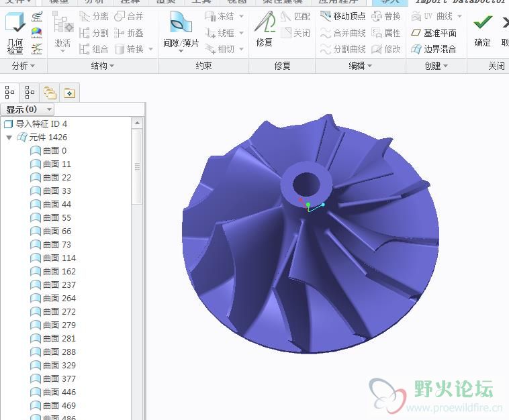Open the 冻结 dropdown arrow

pyautogui.click(x=241, y=16)
